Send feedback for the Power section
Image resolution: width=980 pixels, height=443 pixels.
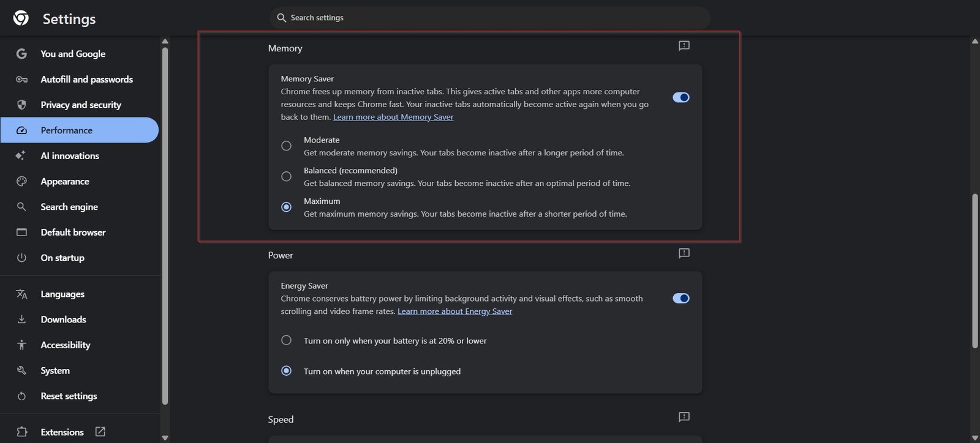tap(684, 253)
